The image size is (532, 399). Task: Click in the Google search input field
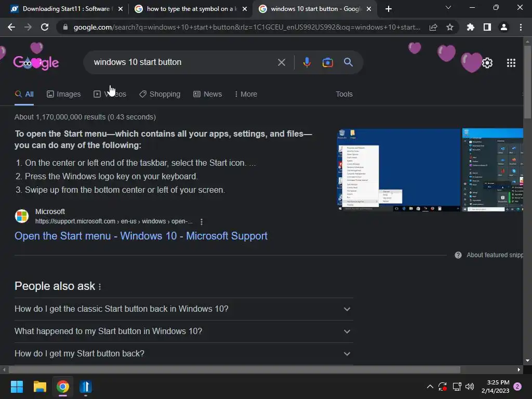pos(183,62)
